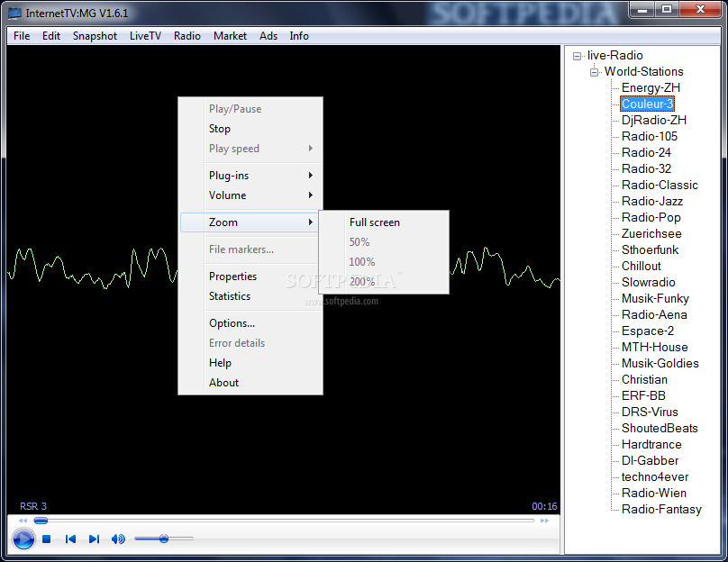Click the volume slider knob

[x=163, y=539]
